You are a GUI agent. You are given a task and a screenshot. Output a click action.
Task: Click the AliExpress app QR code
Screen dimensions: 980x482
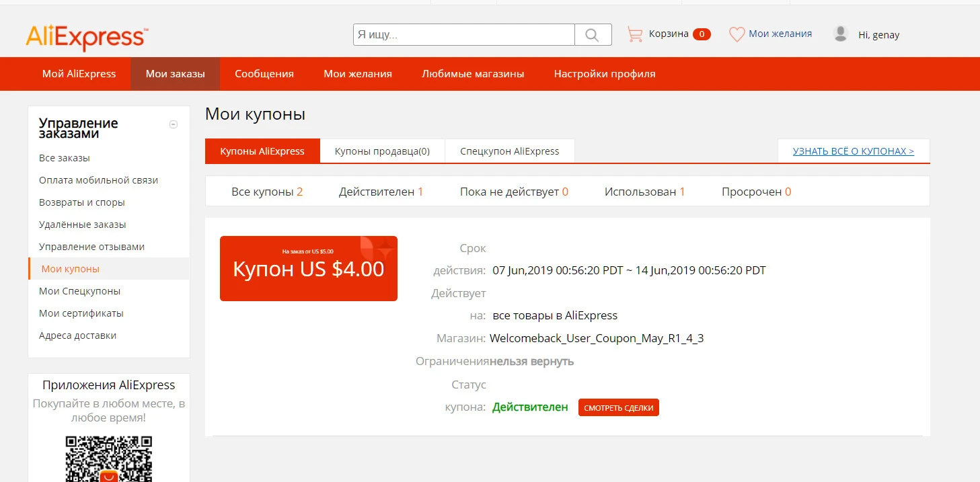[x=109, y=458]
